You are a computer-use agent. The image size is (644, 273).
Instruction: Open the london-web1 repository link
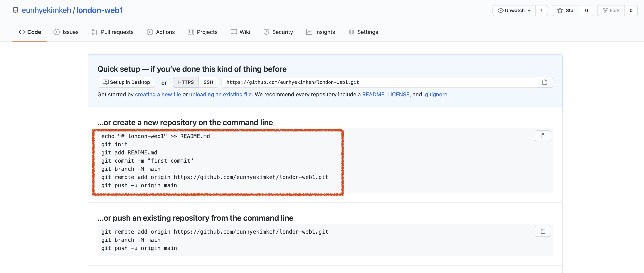click(100, 10)
